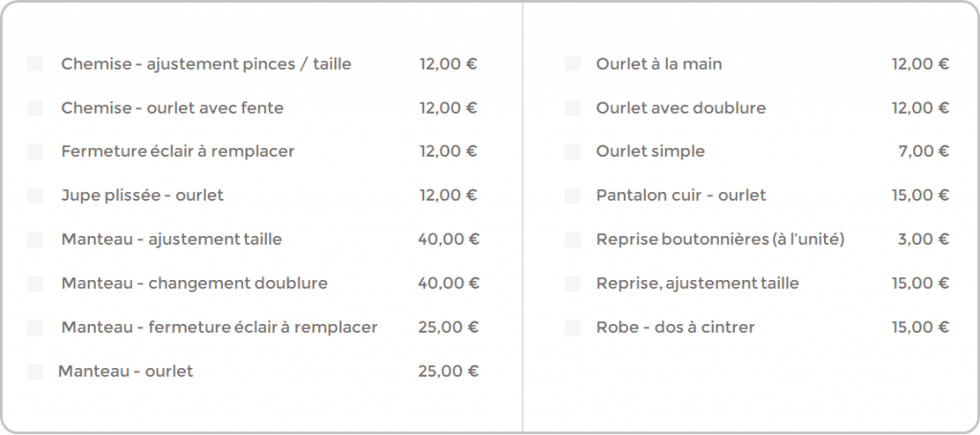Click the Manteau - ourlet service label
This screenshot has height=435, width=980.
pyautogui.click(x=125, y=371)
